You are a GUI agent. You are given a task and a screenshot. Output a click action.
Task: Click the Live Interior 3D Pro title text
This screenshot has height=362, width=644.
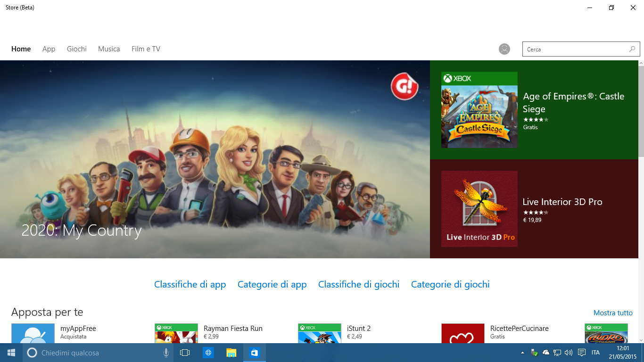click(562, 202)
